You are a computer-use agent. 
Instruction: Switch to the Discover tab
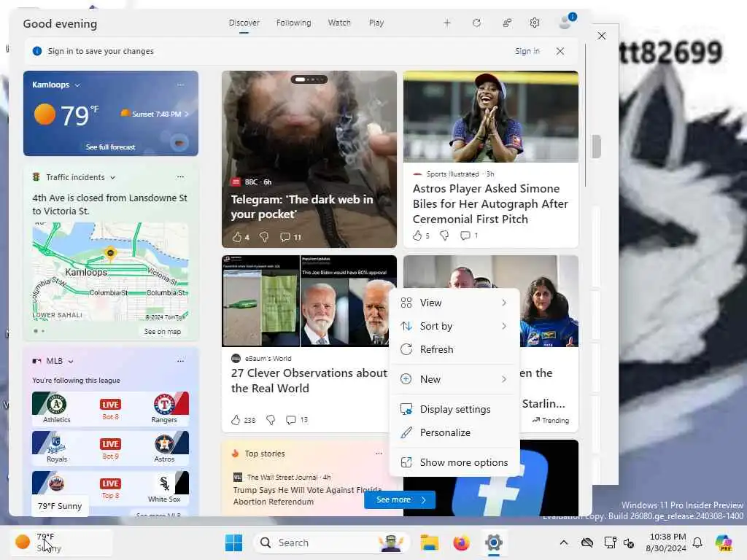[244, 23]
